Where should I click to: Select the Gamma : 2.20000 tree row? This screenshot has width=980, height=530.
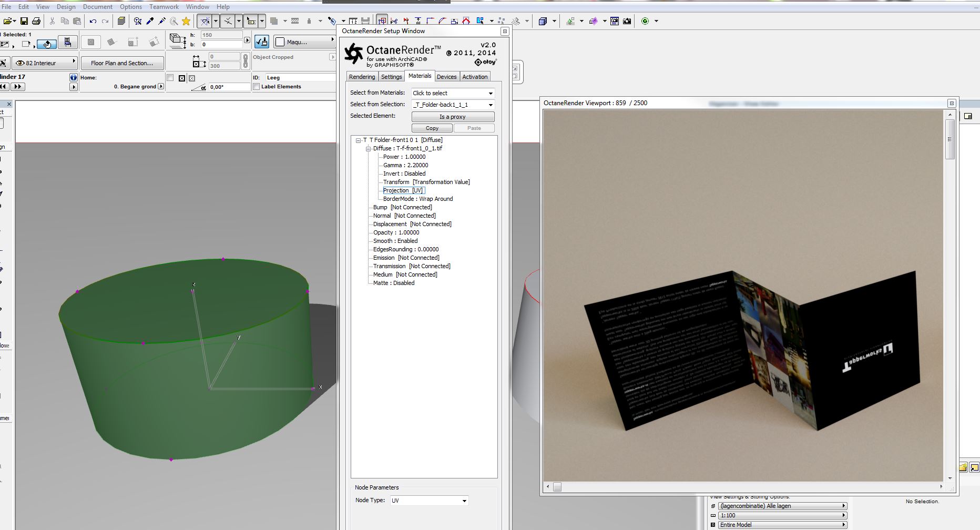tap(406, 165)
